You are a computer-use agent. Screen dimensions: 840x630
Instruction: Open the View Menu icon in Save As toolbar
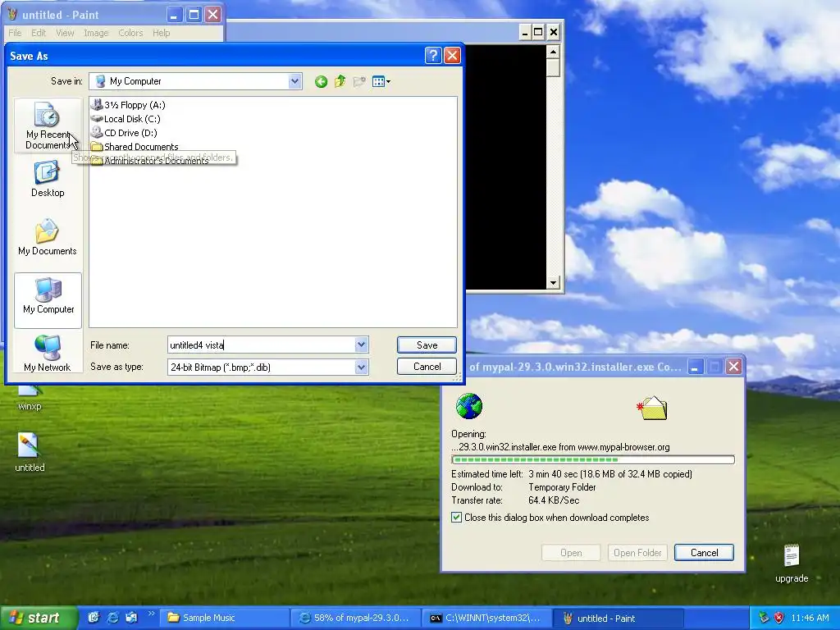click(x=381, y=81)
